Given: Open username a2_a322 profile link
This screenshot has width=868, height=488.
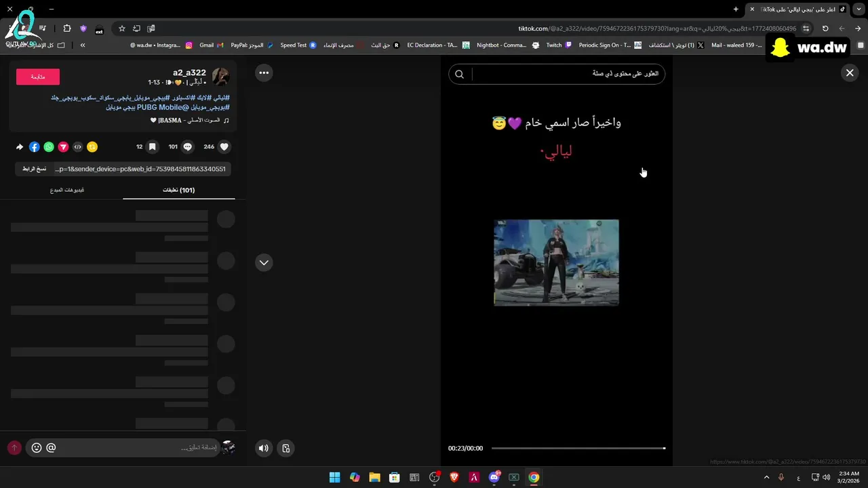Looking at the screenshot, I should tap(189, 73).
